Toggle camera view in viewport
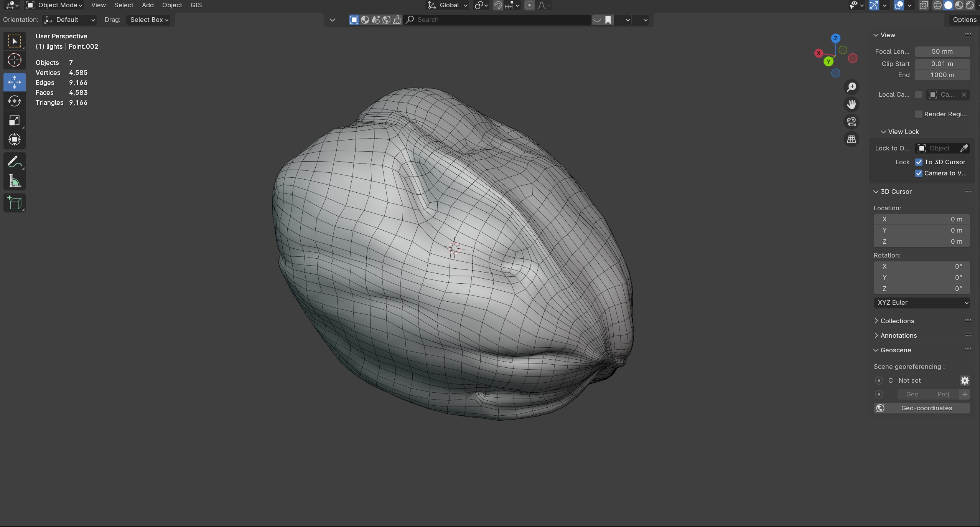This screenshot has height=527, width=980. tap(852, 122)
